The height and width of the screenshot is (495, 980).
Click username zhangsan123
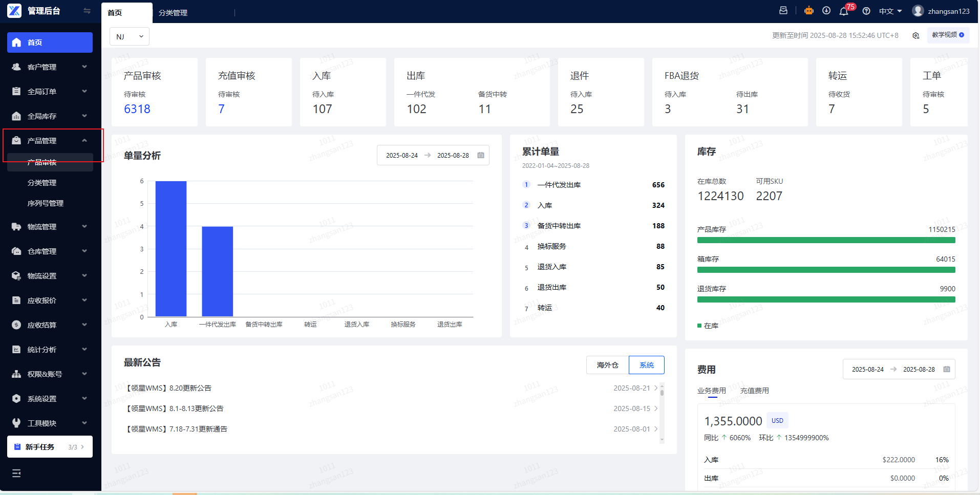coord(948,11)
